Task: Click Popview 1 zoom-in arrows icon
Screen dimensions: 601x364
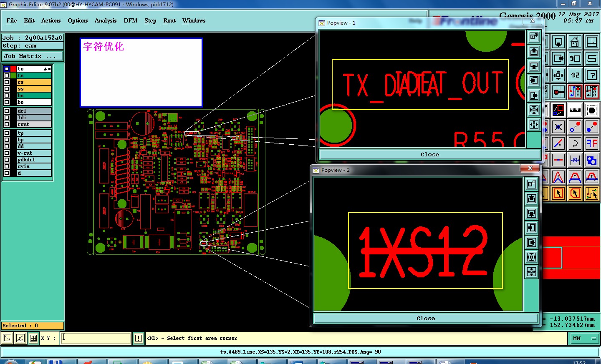Action: click(x=534, y=110)
